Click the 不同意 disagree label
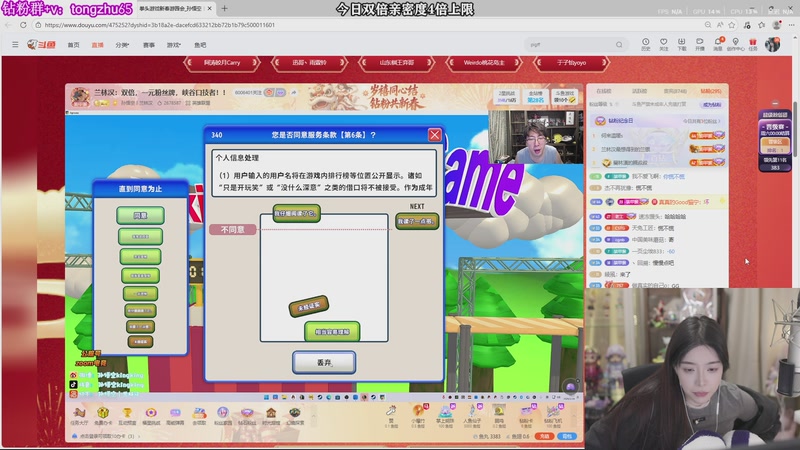800x450 pixels. point(232,230)
